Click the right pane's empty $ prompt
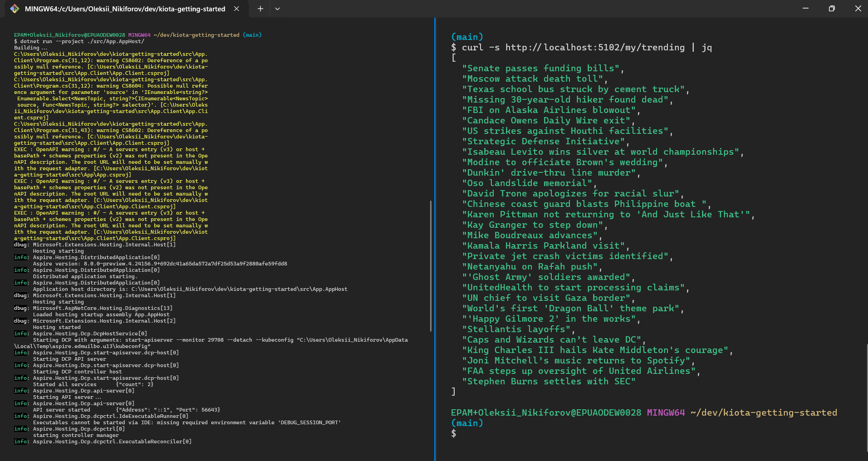868x461 pixels. click(x=453, y=433)
